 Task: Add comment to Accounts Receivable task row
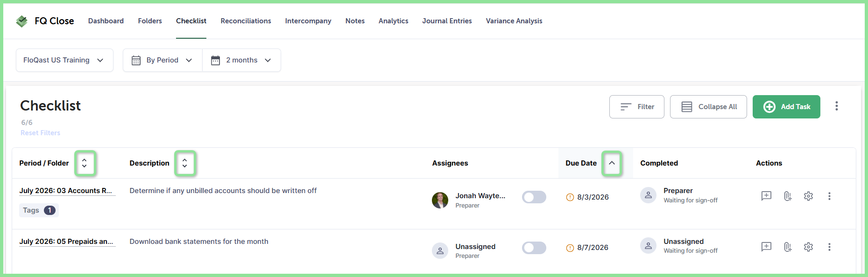pyautogui.click(x=766, y=196)
